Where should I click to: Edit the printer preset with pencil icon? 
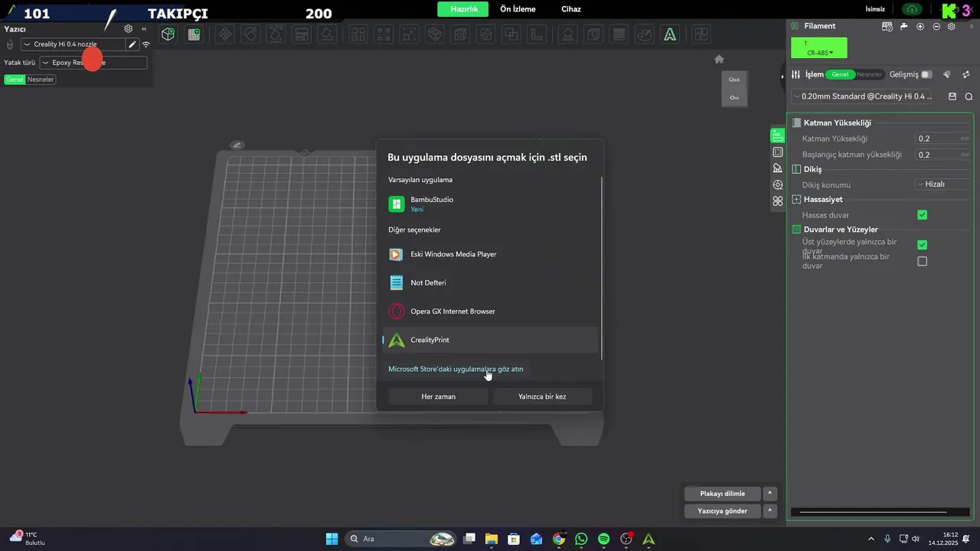click(132, 44)
